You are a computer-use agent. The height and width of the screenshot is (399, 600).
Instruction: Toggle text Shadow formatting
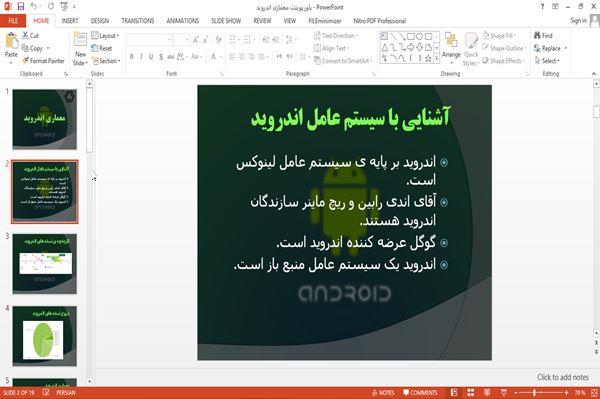click(x=161, y=57)
